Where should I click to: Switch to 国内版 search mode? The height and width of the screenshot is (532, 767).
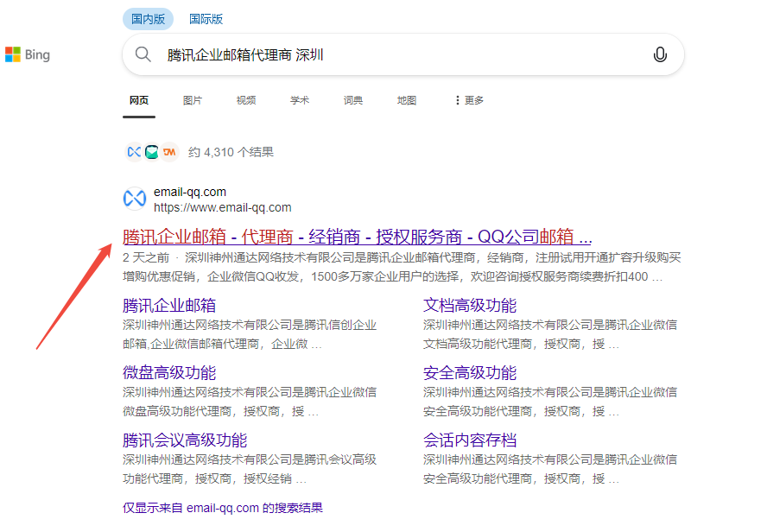coord(148,19)
